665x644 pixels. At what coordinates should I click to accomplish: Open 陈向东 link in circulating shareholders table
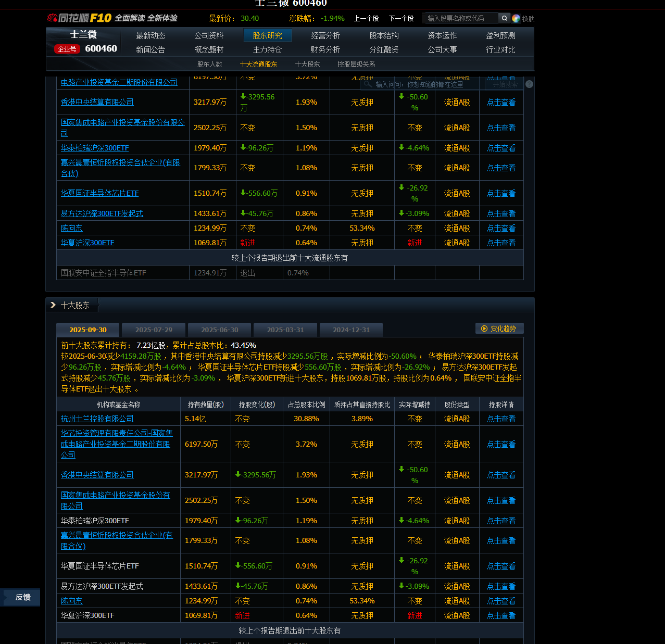pos(72,228)
